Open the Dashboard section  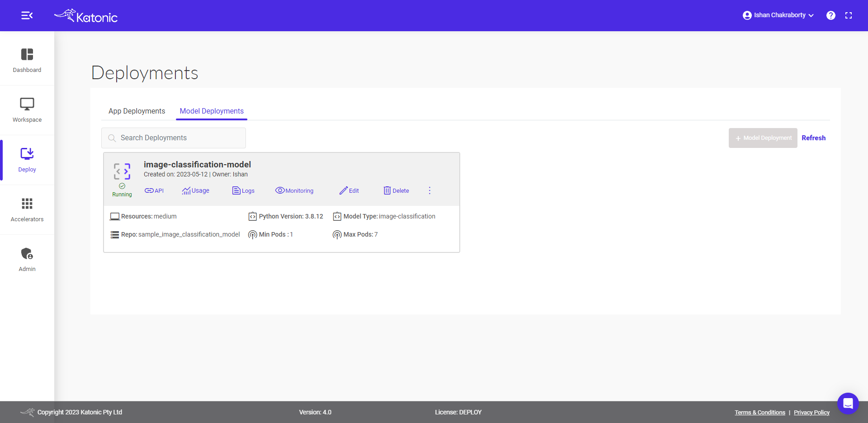click(x=27, y=61)
